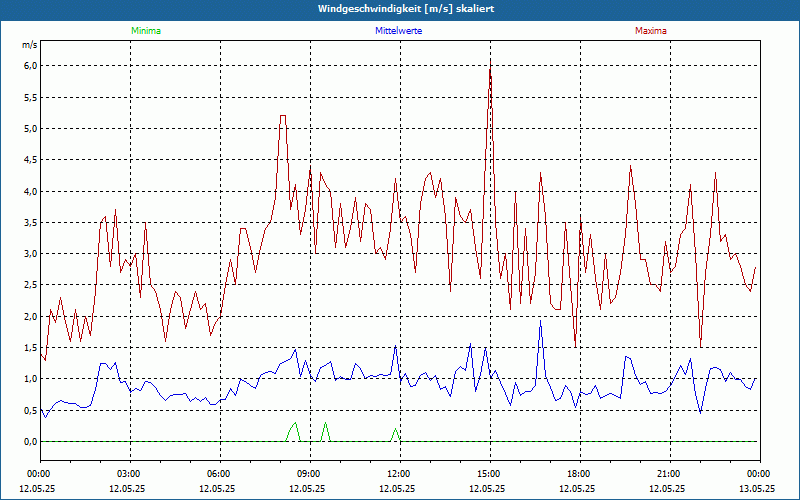Click the green Minima spike near 08:30
Screen dimensions: 800x500
pyautogui.click(x=295, y=424)
